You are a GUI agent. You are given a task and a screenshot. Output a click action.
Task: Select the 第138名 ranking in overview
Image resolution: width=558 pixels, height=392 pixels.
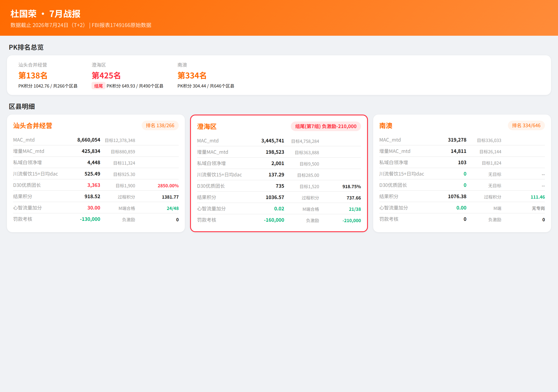coord(33,76)
